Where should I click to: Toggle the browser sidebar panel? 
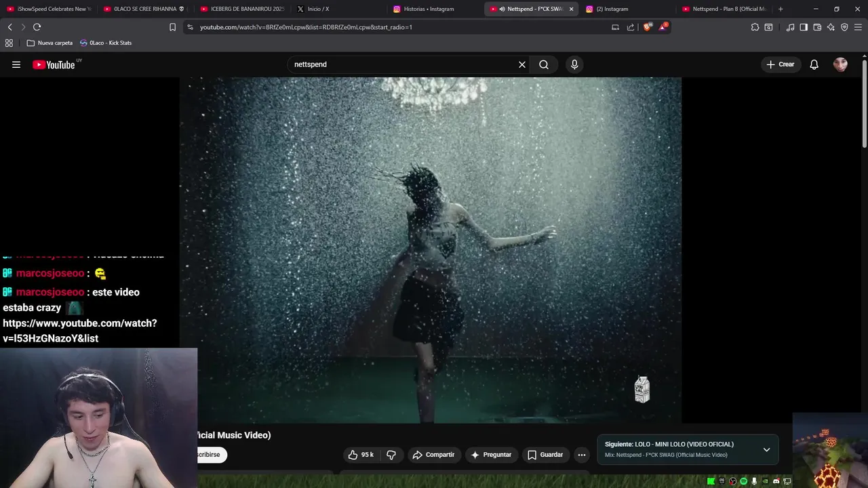pos(804,27)
